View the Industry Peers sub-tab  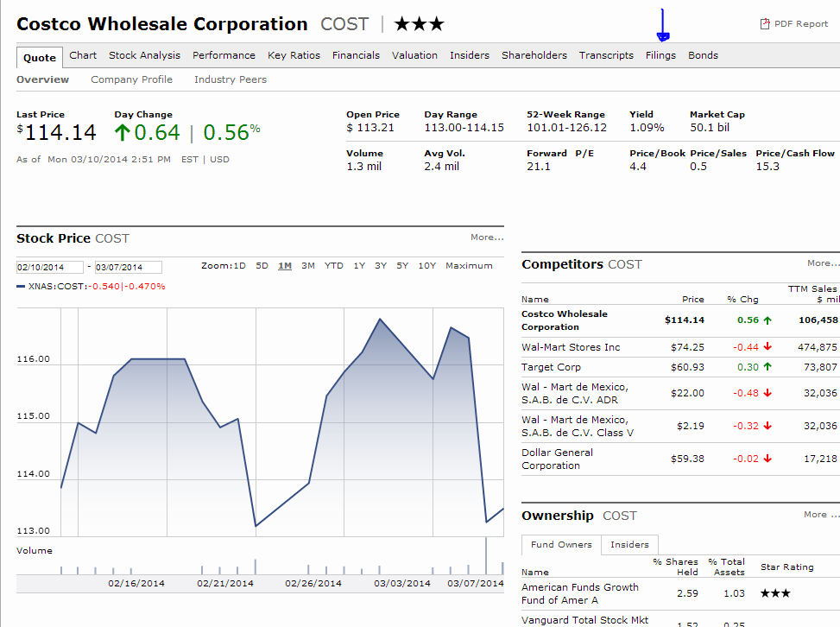(231, 79)
